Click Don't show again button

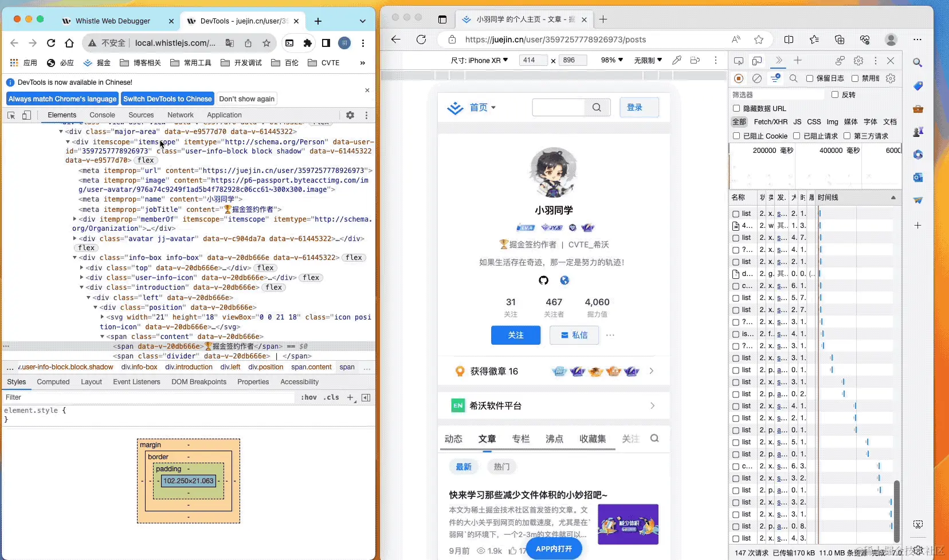pos(247,99)
